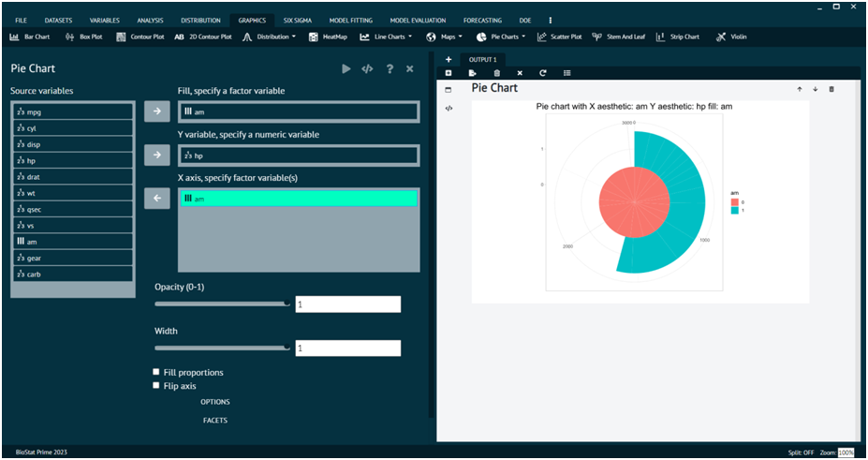Click the output side code icon
The width and height of the screenshot is (868, 460).
(x=449, y=109)
